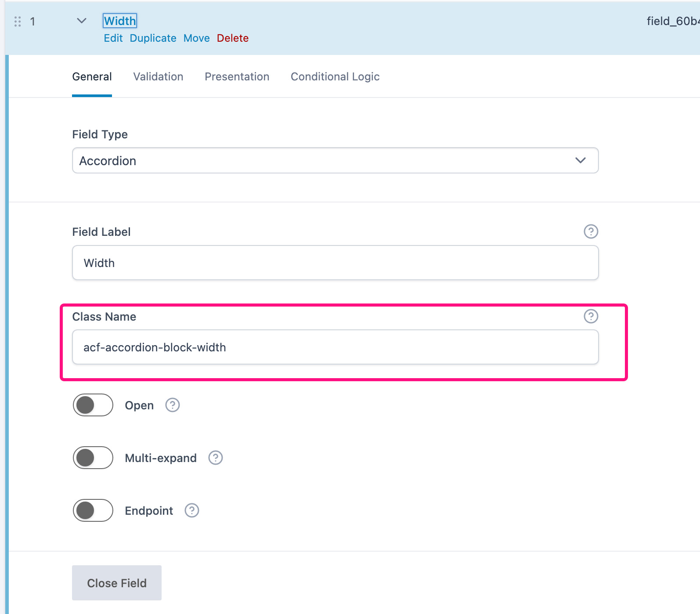Open the Conditional Logic tab
Viewport: 700px width, 614px height.
335,76
